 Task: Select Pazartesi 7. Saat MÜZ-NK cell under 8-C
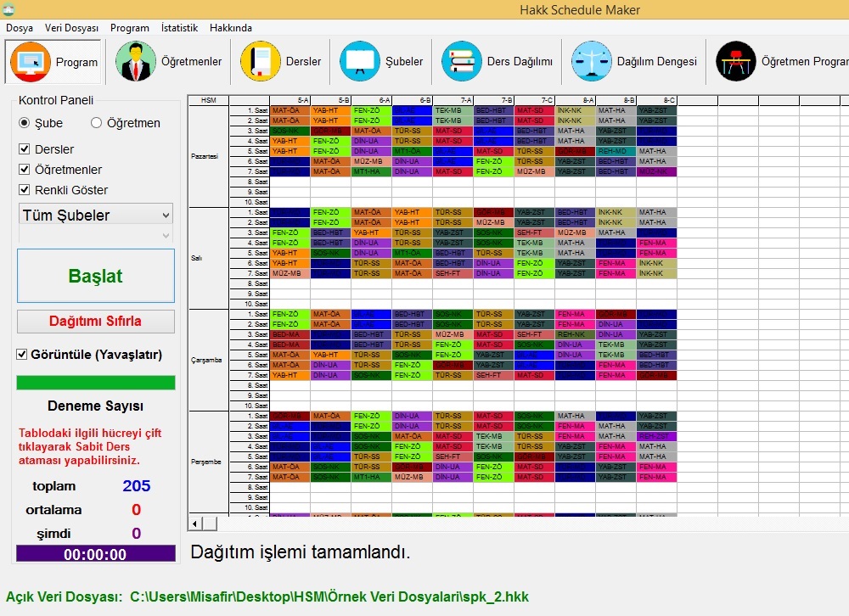(x=657, y=171)
